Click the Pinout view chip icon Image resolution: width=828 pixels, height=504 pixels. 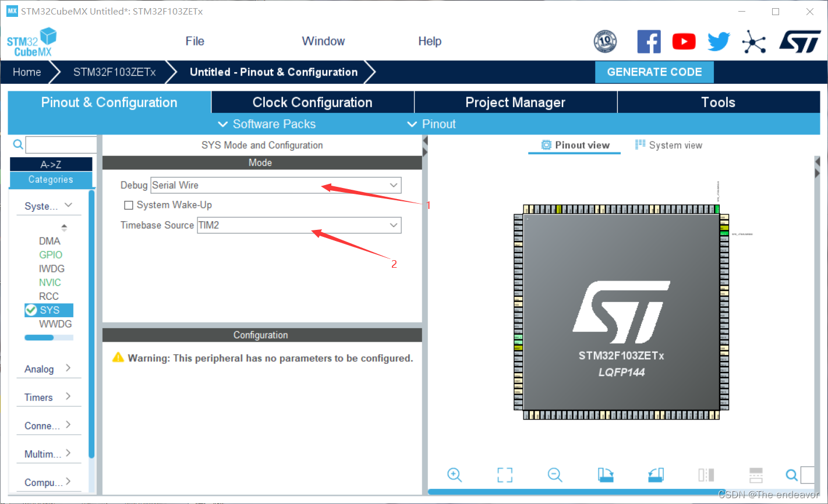[x=546, y=145]
